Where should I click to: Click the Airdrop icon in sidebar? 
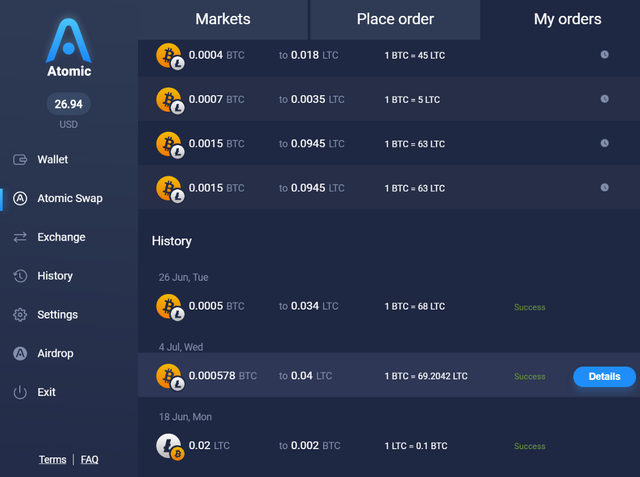point(20,353)
